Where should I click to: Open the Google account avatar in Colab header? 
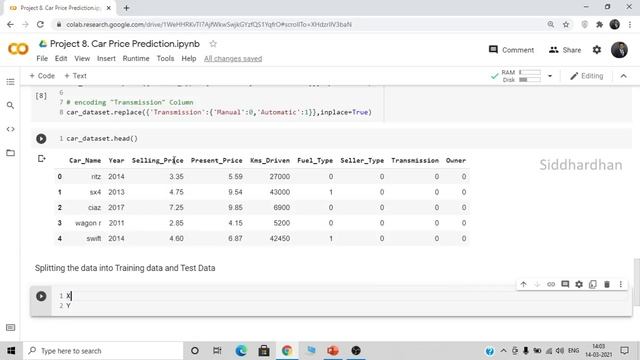[619, 50]
